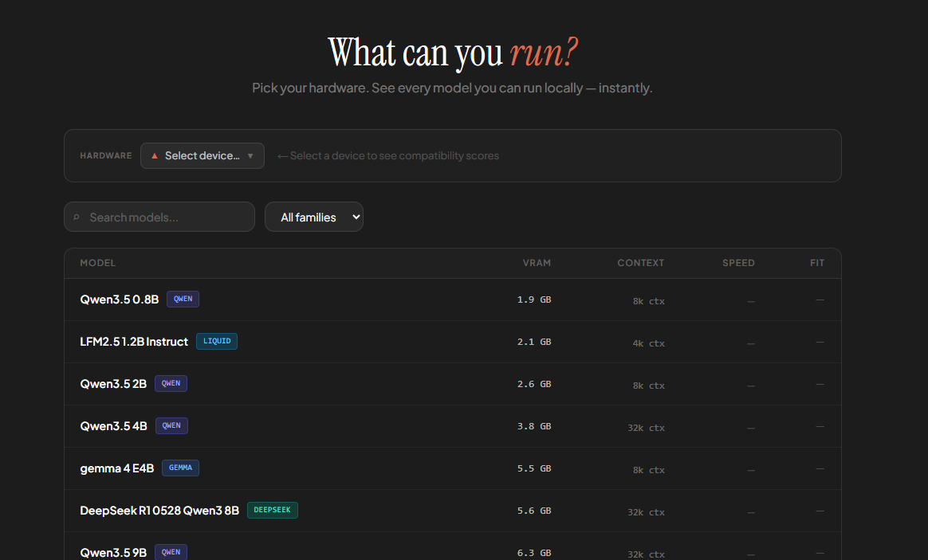Select the Qwen3.5 2B model name
Viewport: 928px width, 560px height.
click(x=113, y=384)
